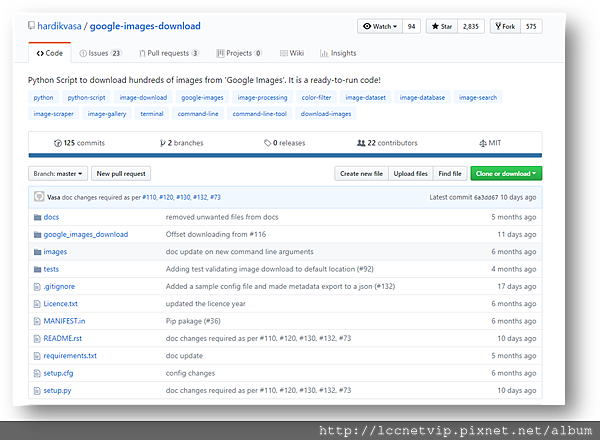Click the image-processing topic tag
The width and height of the screenshot is (600, 440).
(262, 98)
